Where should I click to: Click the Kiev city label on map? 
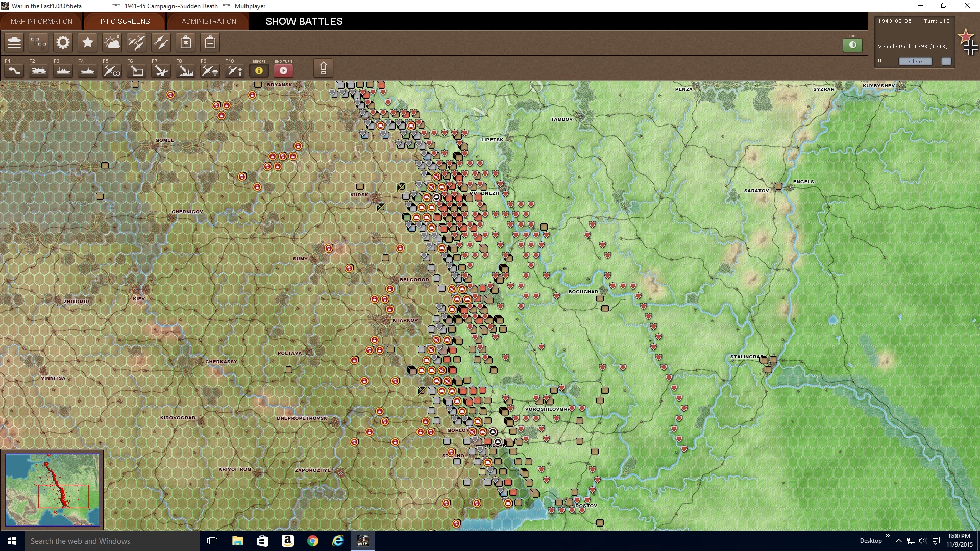click(139, 299)
